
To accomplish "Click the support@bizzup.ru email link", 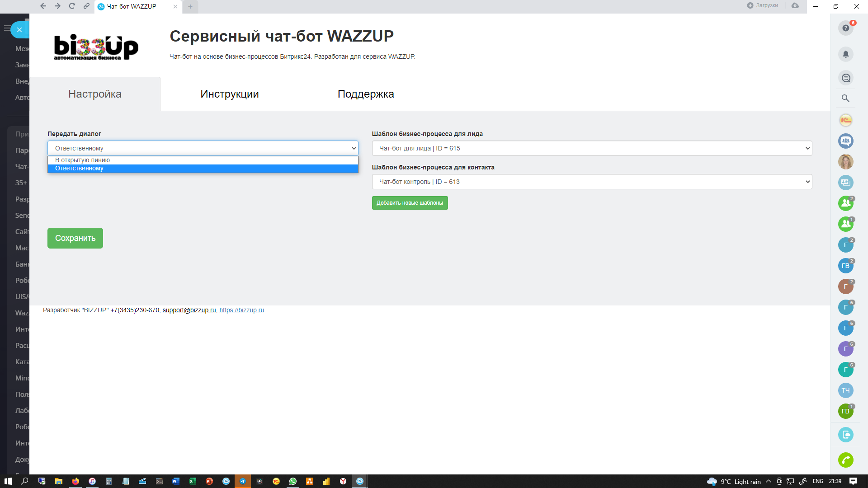I will (x=189, y=310).
